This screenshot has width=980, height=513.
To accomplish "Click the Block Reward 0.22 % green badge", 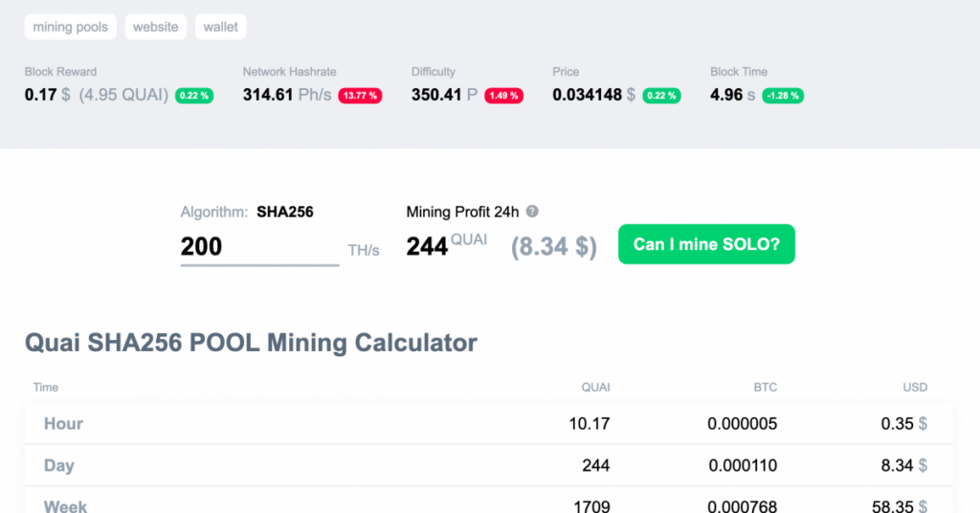I will pos(194,96).
